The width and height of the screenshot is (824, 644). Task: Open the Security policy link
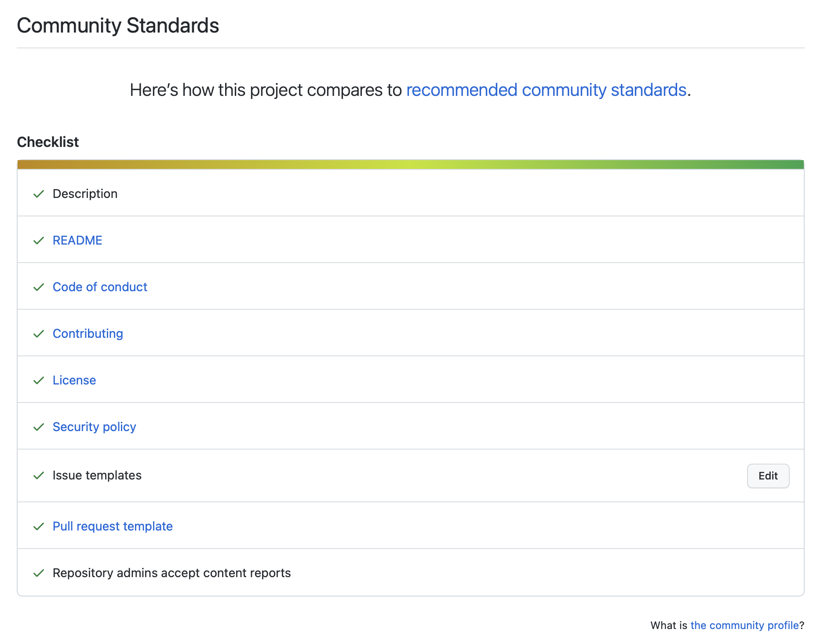94,427
